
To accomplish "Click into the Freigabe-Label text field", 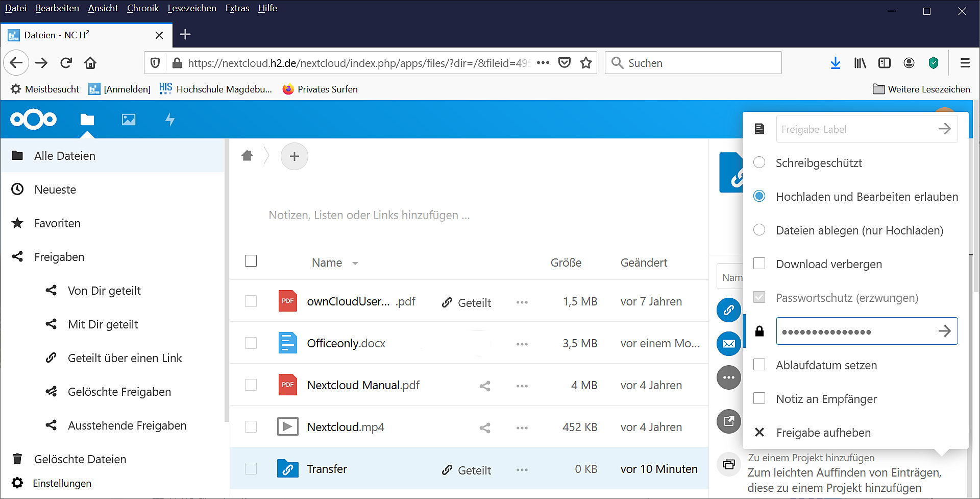I will (856, 129).
